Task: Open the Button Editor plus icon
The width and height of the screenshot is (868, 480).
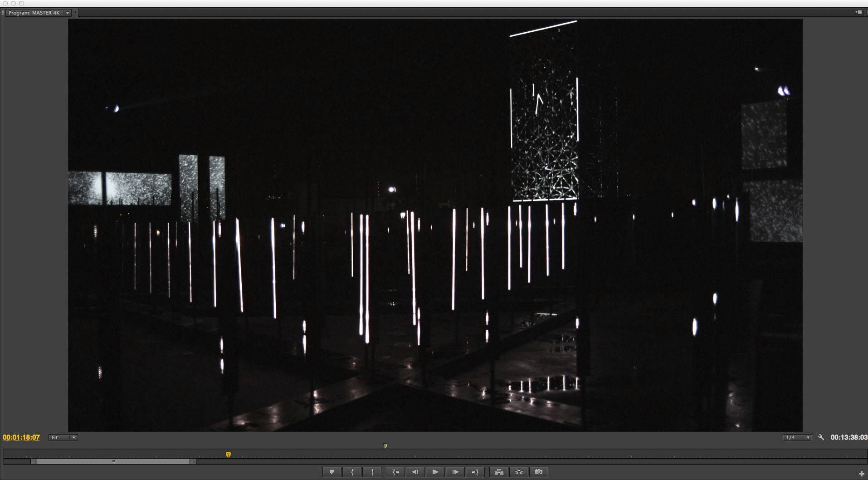Action: [x=862, y=474]
